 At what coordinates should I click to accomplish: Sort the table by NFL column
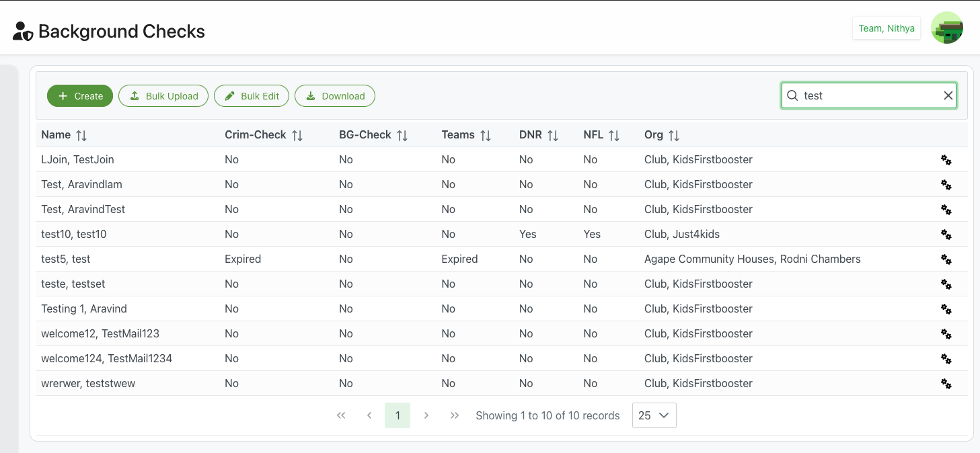tap(614, 135)
